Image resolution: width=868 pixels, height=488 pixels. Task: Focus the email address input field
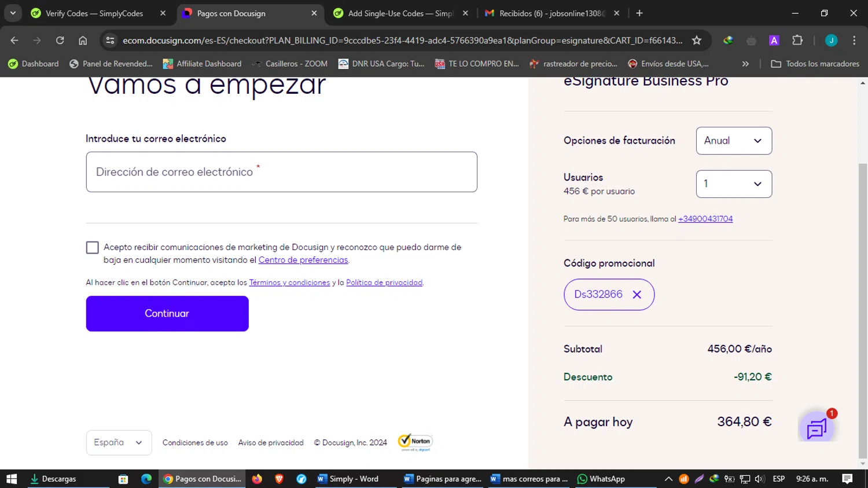point(282,172)
